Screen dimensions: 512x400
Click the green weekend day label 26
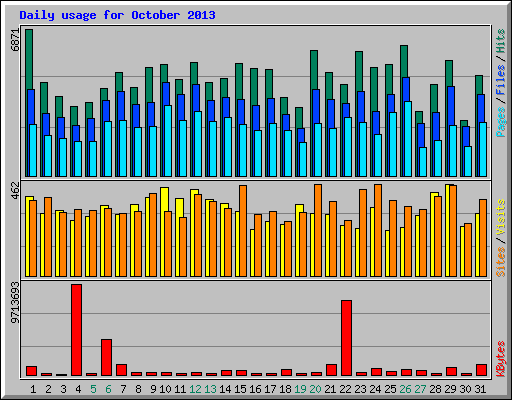point(405,389)
